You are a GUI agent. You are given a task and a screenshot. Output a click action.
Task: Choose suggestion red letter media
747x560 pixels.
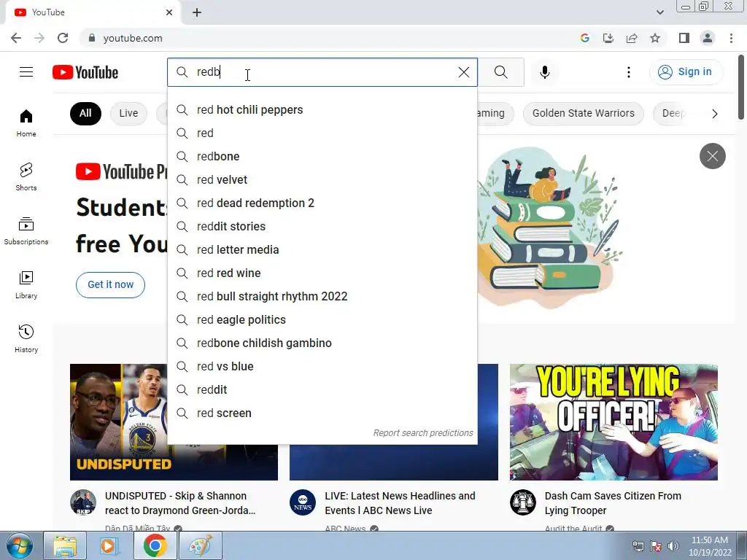coord(322,249)
